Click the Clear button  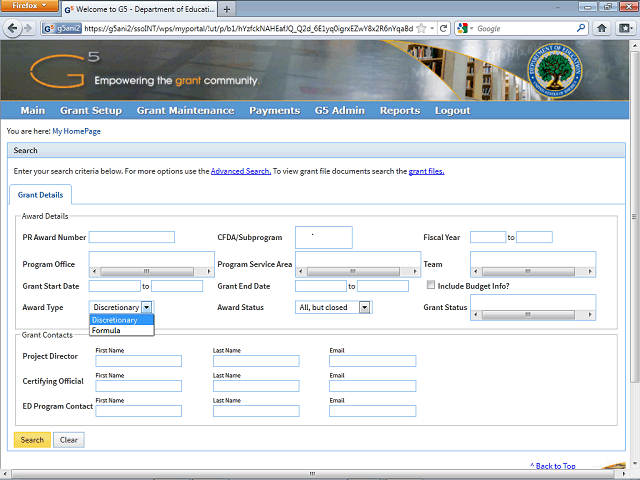(x=69, y=440)
